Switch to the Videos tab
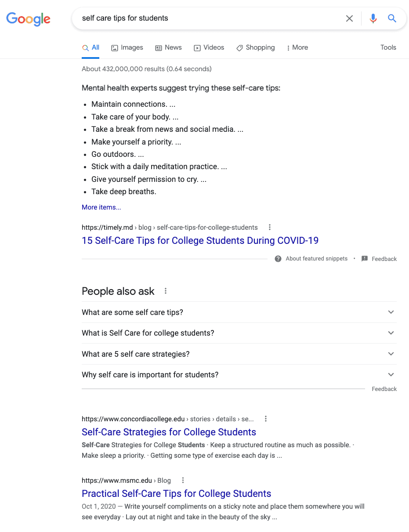 click(x=209, y=47)
